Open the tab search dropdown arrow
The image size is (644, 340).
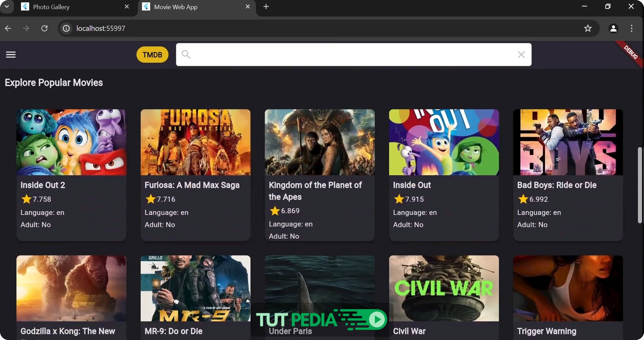7,6
